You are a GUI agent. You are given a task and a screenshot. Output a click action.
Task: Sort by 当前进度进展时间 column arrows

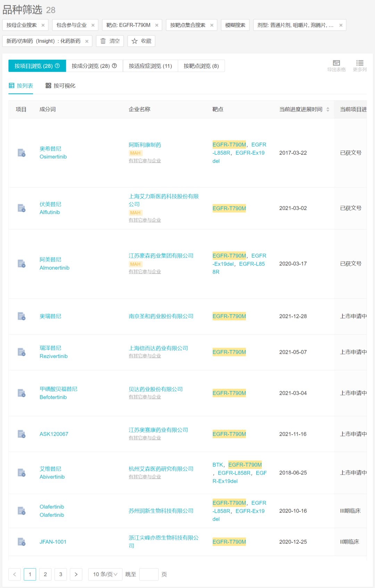click(x=328, y=110)
